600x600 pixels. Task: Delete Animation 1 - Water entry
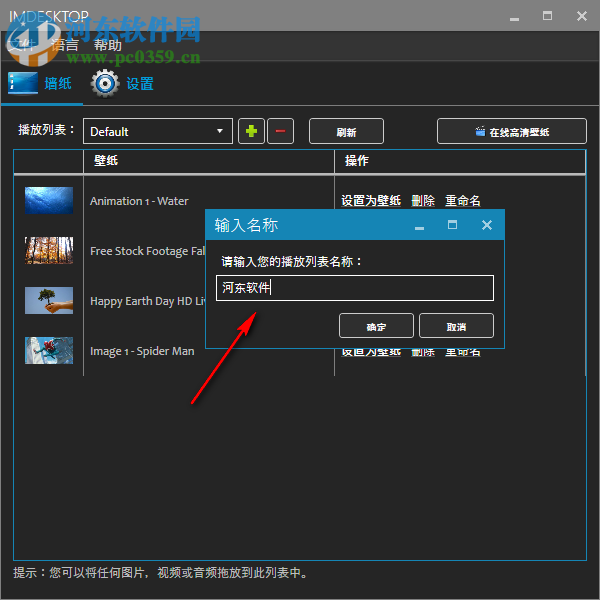point(423,201)
